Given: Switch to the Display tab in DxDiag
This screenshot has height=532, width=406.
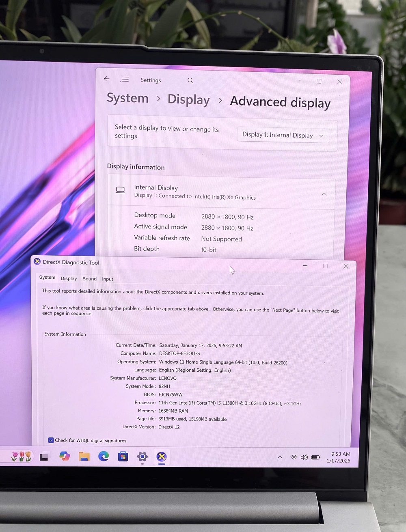Looking at the screenshot, I should tap(69, 278).
